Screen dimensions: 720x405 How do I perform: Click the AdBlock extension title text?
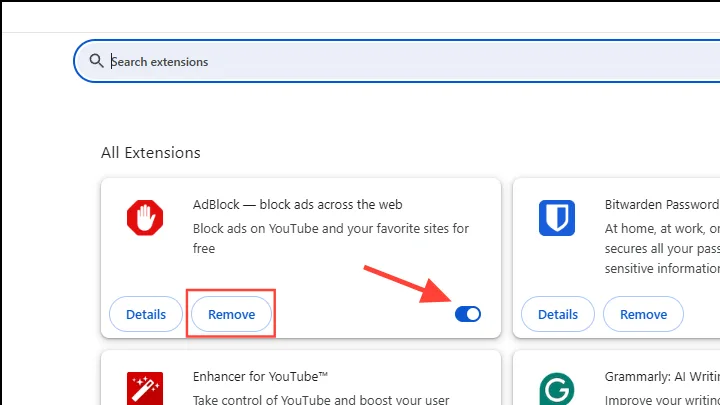point(298,204)
